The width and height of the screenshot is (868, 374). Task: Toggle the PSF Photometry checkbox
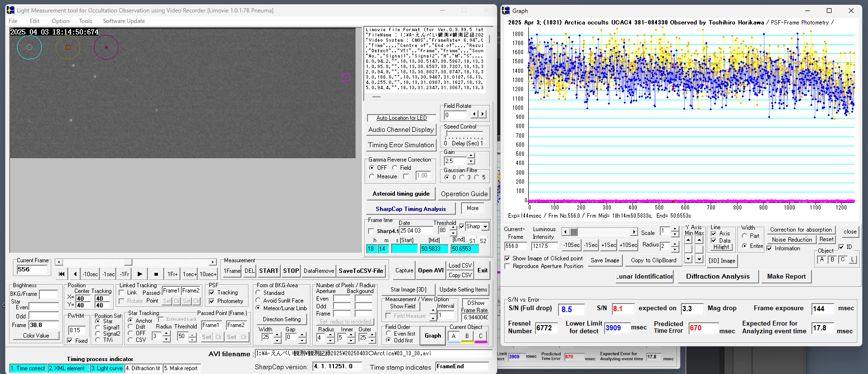click(x=212, y=301)
